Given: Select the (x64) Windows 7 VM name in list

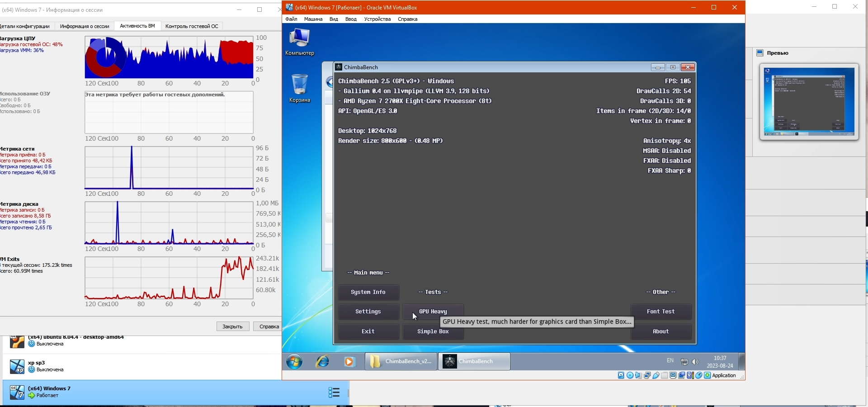Looking at the screenshot, I should coord(49,388).
